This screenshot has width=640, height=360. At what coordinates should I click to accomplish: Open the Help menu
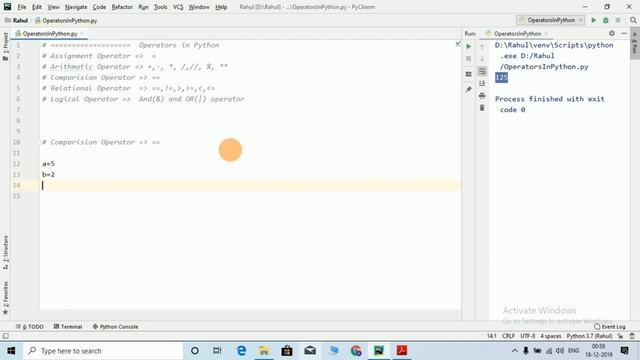point(221,7)
